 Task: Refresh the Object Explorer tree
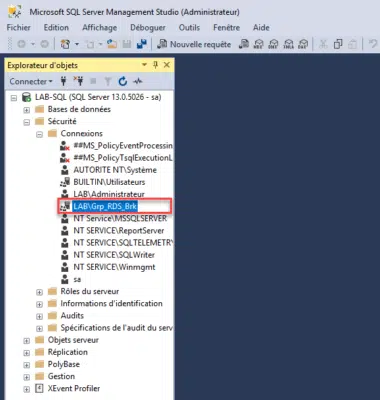123,81
